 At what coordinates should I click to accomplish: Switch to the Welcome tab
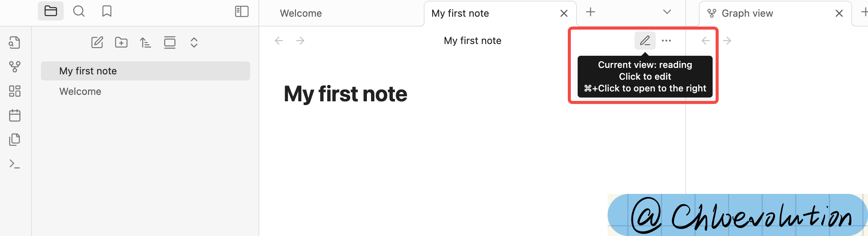point(301,13)
